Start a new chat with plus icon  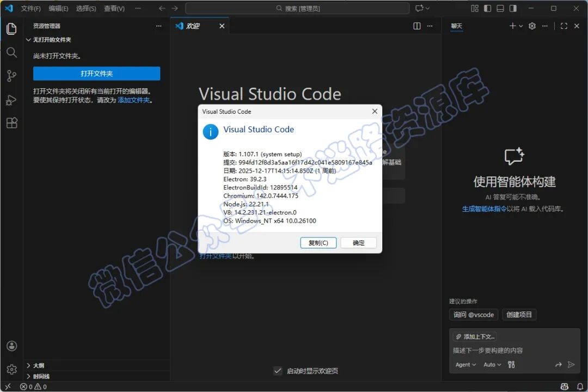(x=513, y=26)
